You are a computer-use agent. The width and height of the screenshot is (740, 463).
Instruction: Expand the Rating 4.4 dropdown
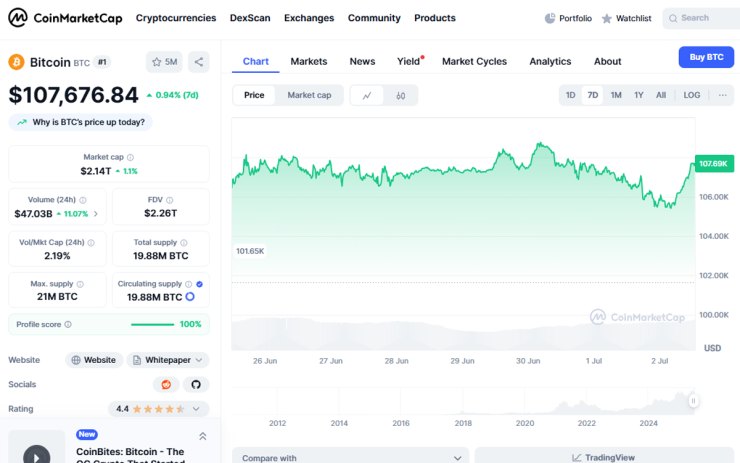tap(159, 409)
